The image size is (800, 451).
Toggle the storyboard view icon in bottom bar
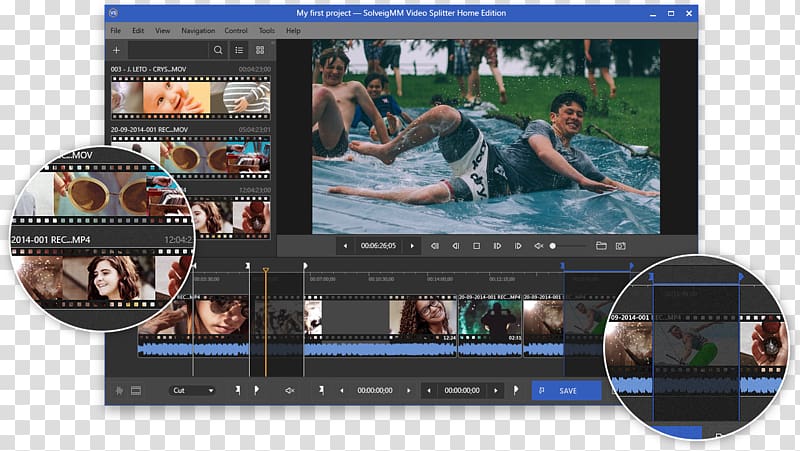[x=136, y=390]
